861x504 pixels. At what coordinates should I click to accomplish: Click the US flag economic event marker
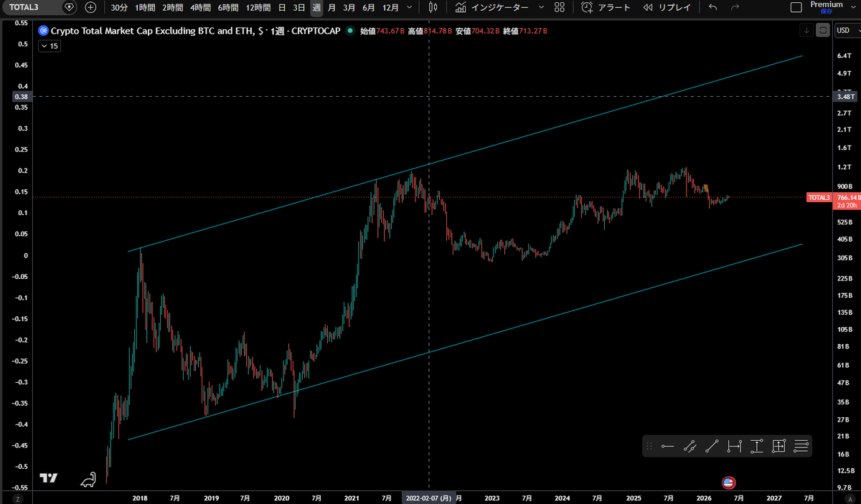[728, 482]
